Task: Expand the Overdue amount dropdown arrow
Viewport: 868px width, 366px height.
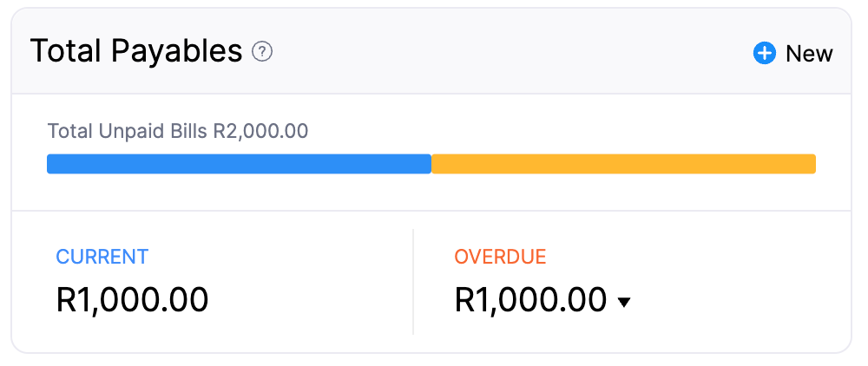Action: click(x=623, y=302)
